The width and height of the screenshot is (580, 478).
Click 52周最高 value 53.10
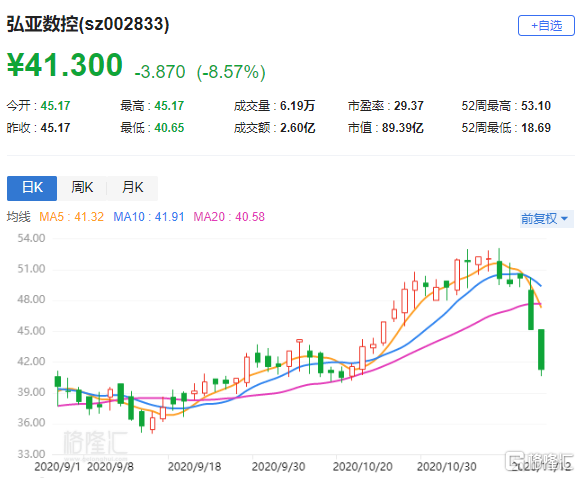[536, 106]
